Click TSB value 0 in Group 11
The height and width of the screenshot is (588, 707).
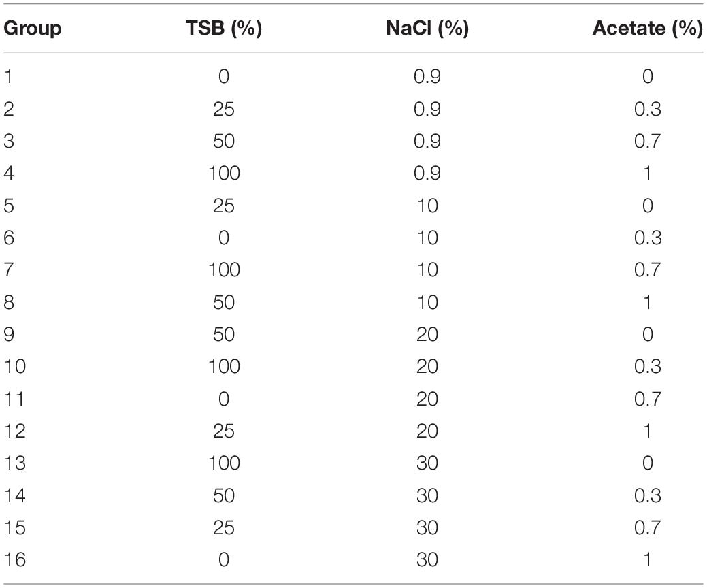224,399
